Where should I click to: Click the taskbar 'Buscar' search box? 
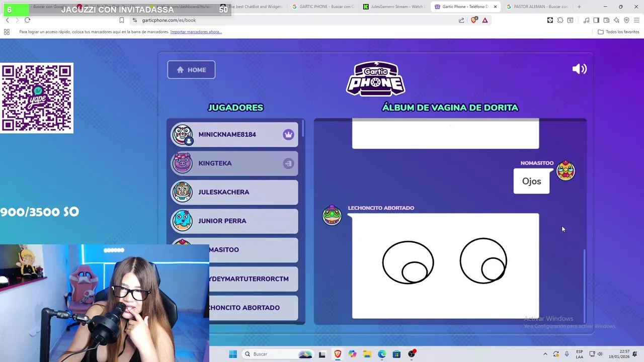coord(278,354)
